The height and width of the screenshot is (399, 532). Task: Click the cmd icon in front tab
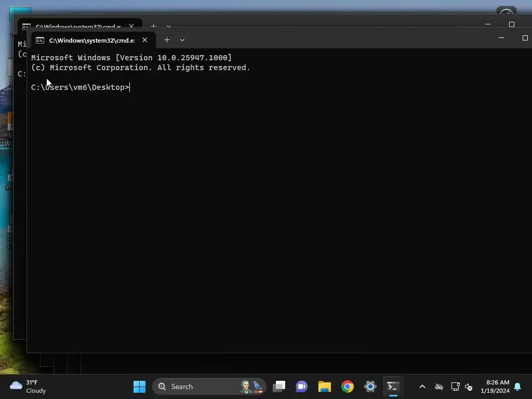tap(40, 41)
